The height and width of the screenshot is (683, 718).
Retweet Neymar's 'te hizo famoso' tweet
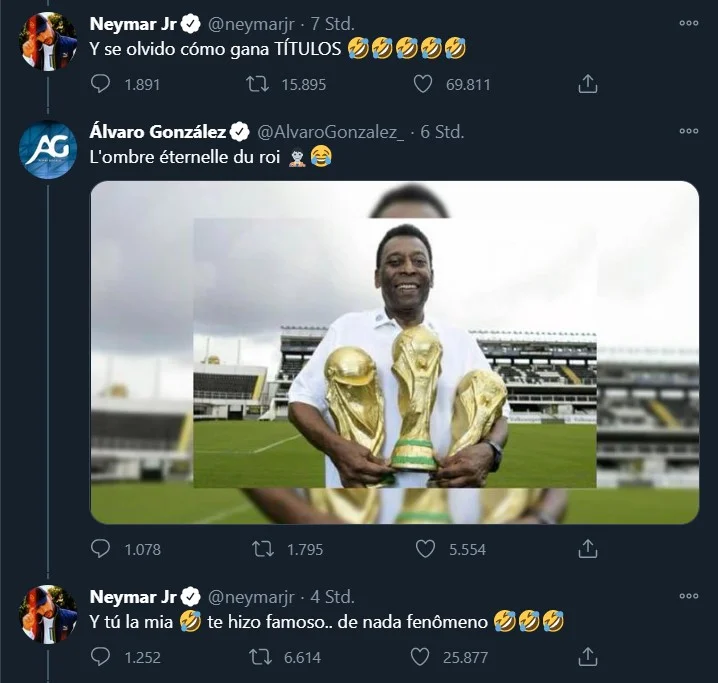point(258,656)
